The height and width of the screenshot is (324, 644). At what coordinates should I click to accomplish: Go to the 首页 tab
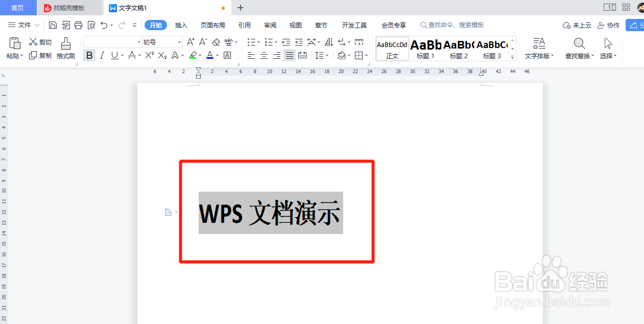17,8
